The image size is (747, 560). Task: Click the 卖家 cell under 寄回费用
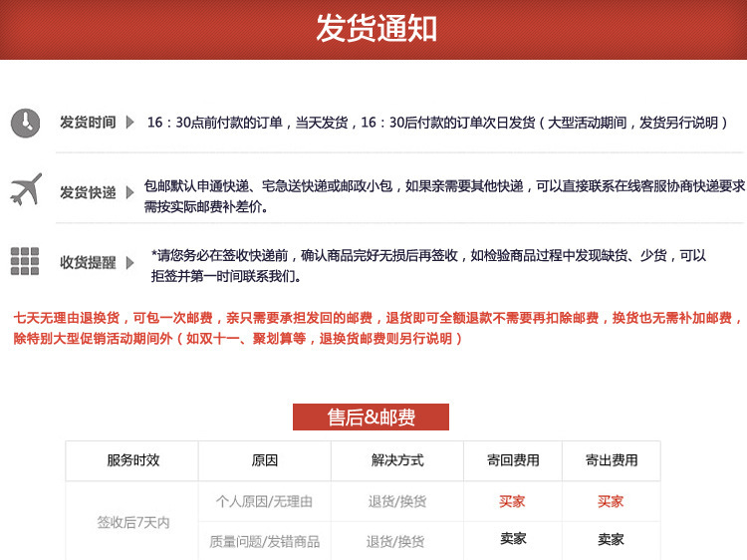(513, 539)
